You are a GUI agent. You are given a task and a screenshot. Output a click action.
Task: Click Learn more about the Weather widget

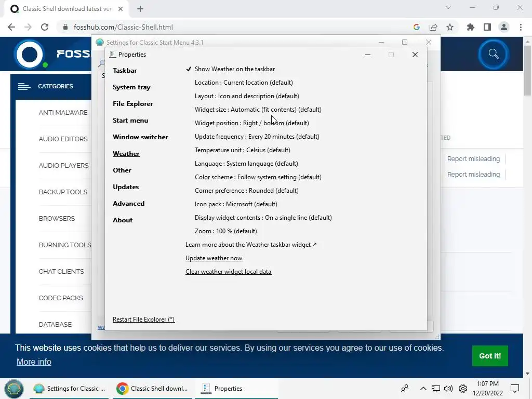[x=251, y=245]
